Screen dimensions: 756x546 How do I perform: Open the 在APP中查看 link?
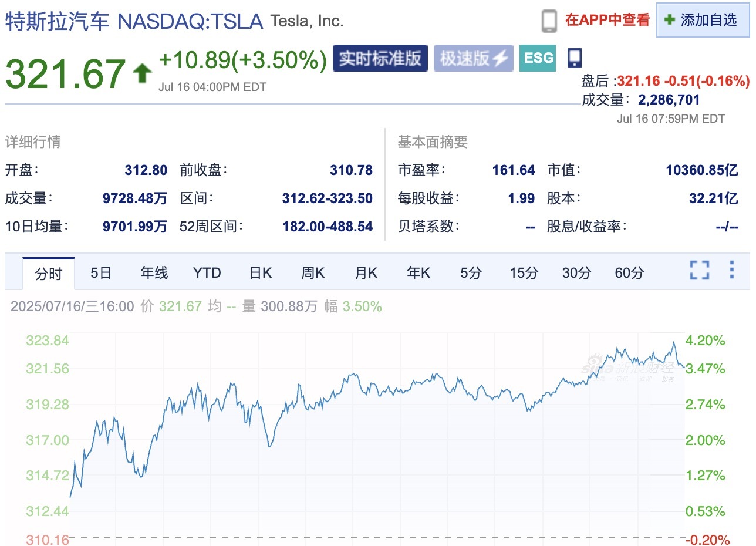pos(607,20)
